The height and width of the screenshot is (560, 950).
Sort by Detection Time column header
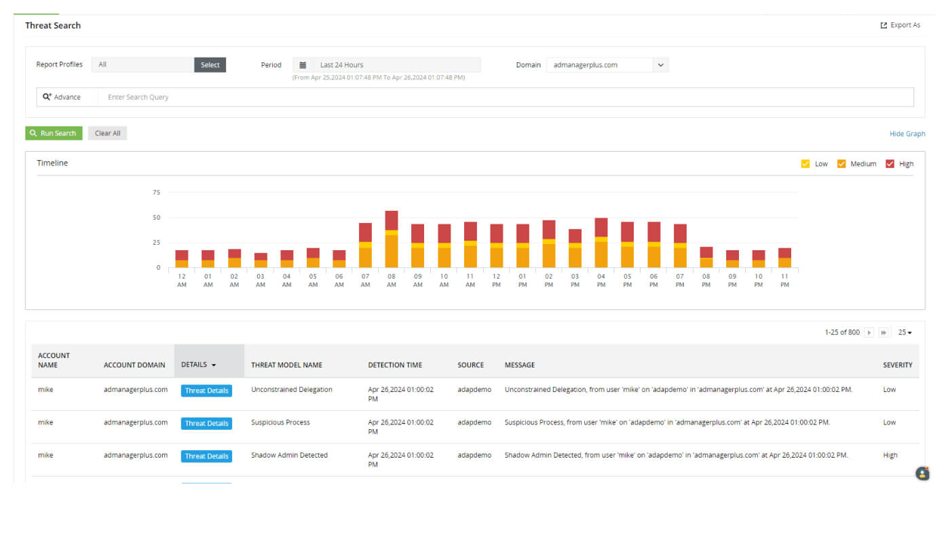pos(395,365)
